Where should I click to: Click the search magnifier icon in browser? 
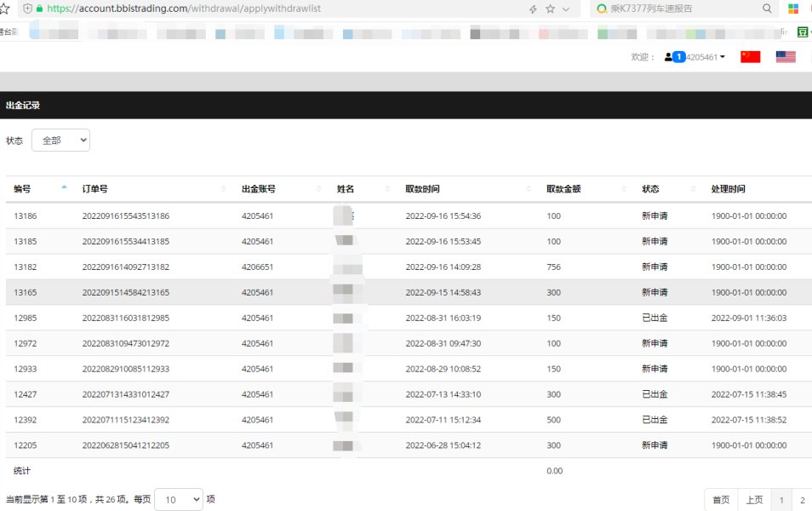click(x=767, y=9)
